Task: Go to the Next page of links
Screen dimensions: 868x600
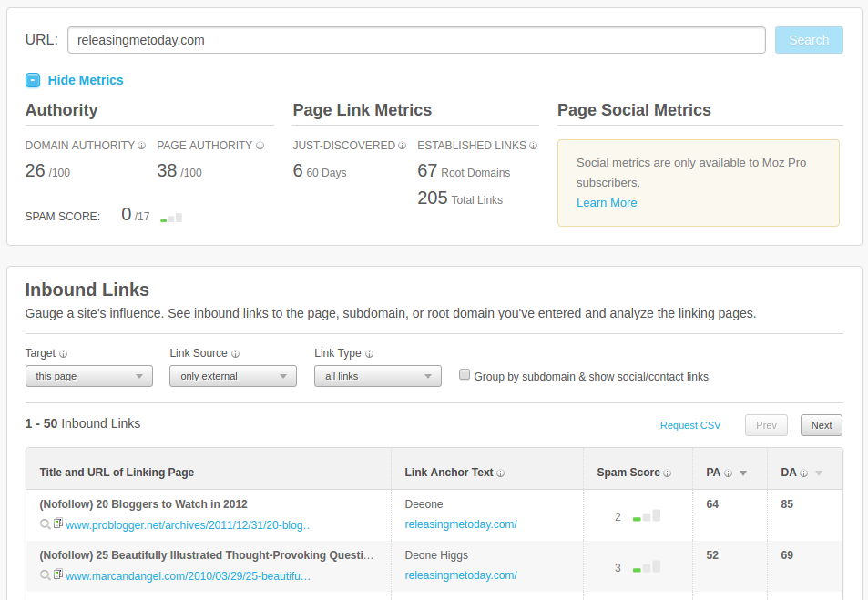Action: coord(821,425)
